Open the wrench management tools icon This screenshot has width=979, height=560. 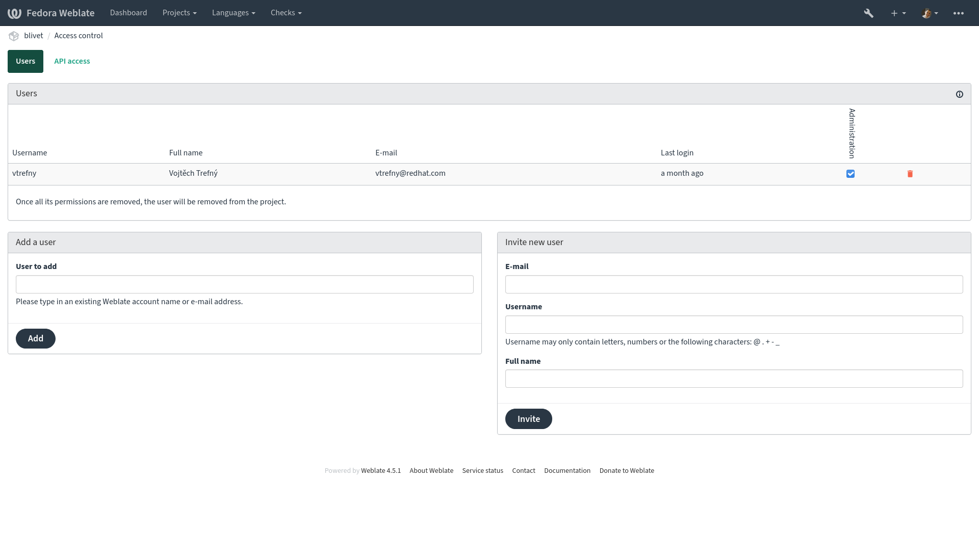tap(869, 13)
